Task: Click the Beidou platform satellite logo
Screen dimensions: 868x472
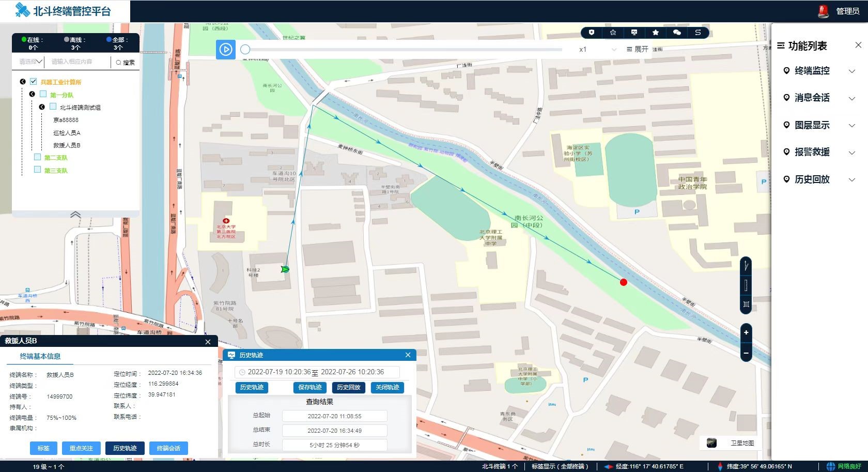Action: click(x=22, y=10)
